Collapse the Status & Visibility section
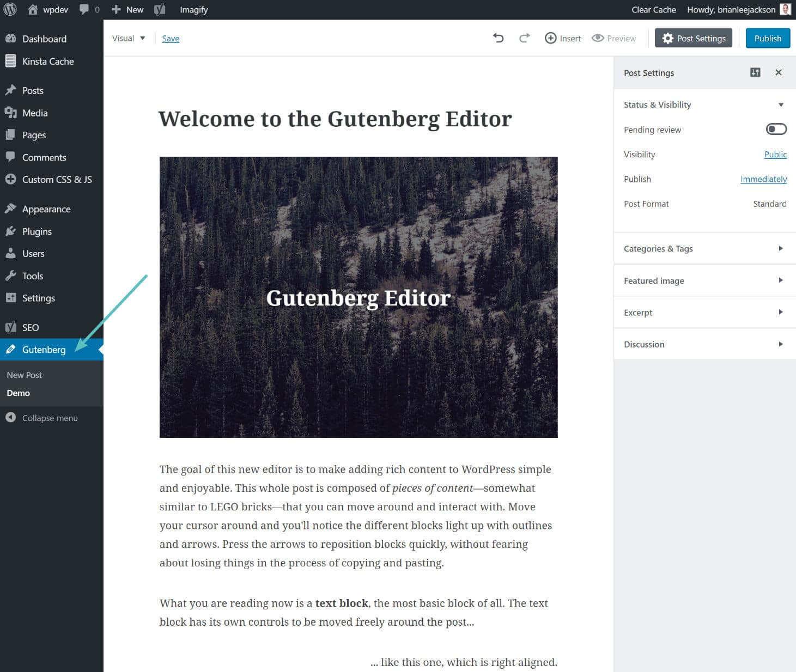The width and height of the screenshot is (796, 672). pos(704,105)
